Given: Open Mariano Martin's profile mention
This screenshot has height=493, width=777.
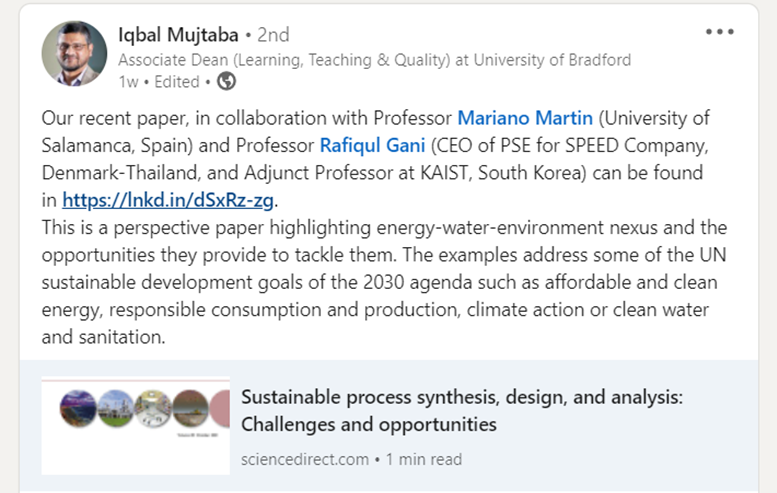Looking at the screenshot, I should 525,118.
